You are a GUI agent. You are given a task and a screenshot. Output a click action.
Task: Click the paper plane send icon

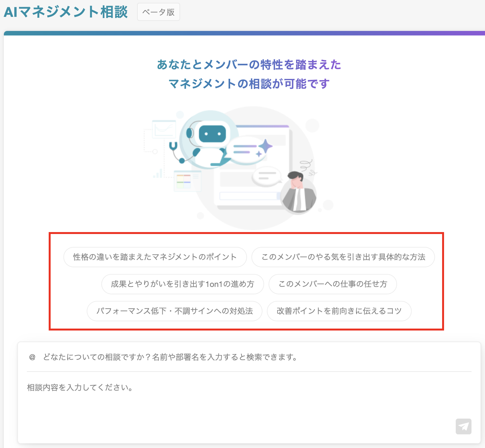(x=463, y=426)
